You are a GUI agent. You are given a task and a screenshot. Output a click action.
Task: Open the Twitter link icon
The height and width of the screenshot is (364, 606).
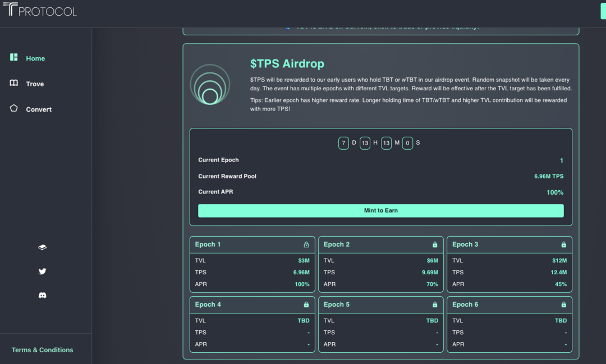pyautogui.click(x=42, y=271)
